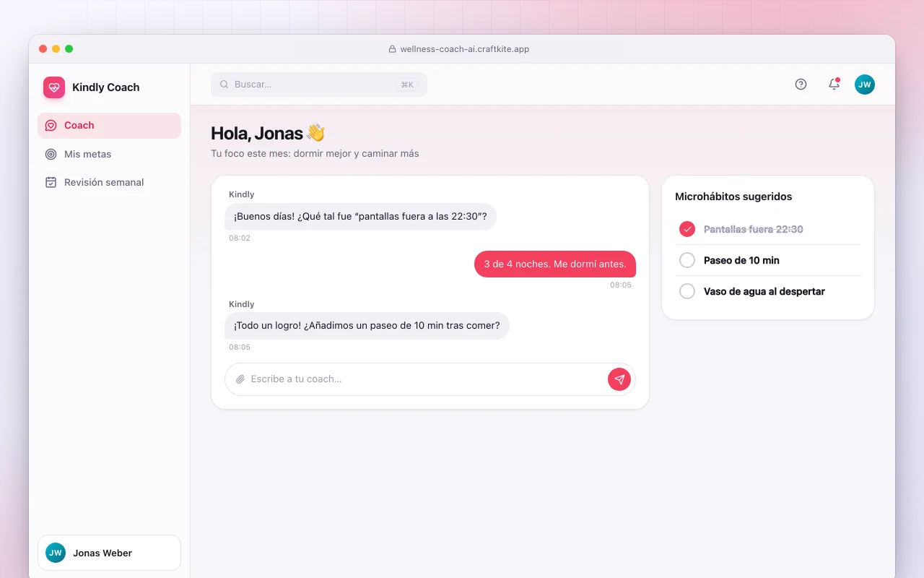Screen dimensions: 924x578
Task: Click the Hola, Jonas greeting heading
Action: click(268, 133)
